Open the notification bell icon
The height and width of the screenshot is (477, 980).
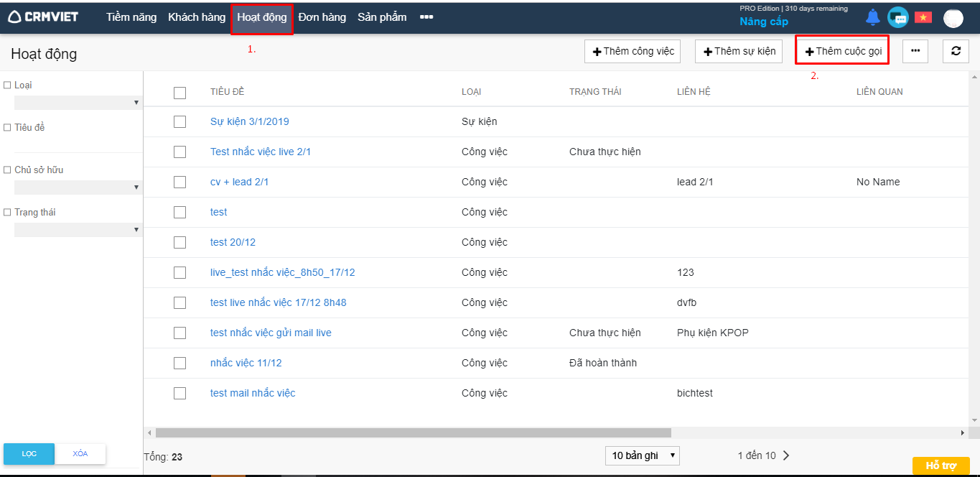tap(872, 17)
